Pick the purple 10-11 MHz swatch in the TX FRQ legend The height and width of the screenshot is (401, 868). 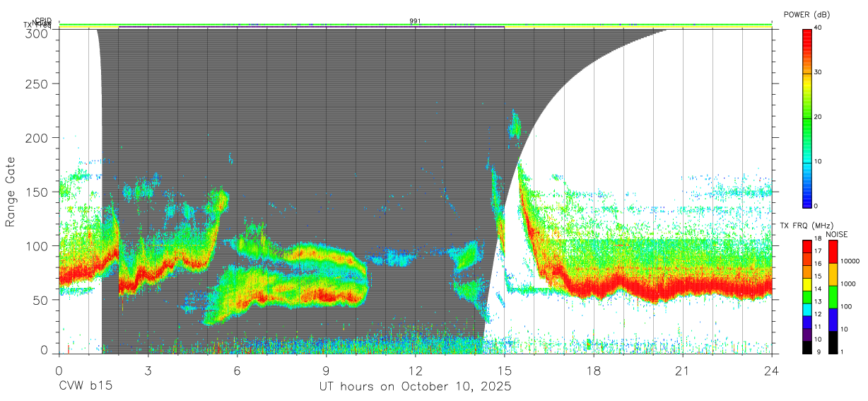(807, 335)
